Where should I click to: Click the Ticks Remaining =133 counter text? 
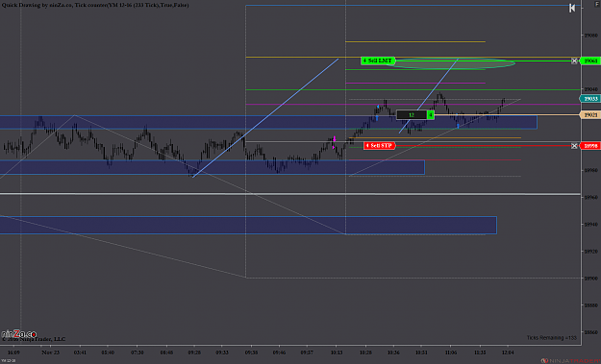(552, 338)
